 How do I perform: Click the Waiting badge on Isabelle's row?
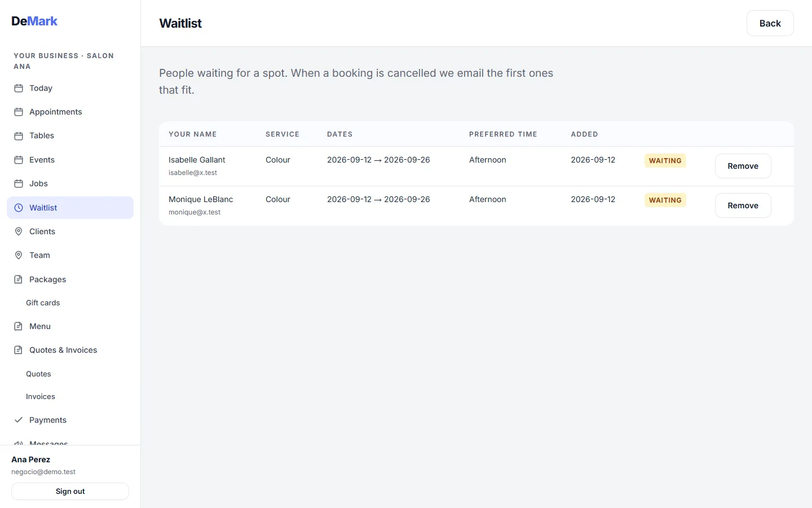point(665,160)
